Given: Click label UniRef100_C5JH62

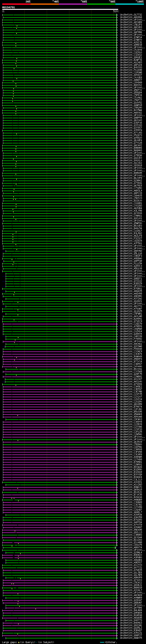Looking at the screenshot, I should [131, 98].
